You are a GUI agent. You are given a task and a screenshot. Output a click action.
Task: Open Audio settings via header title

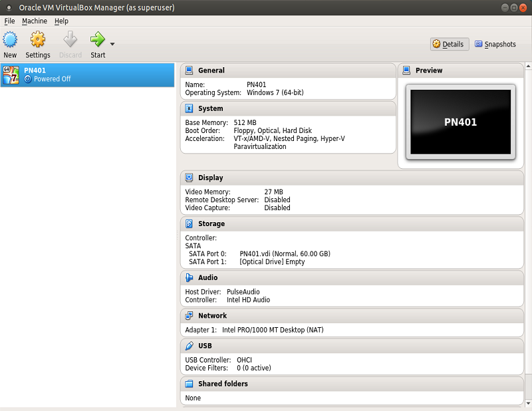(x=208, y=277)
